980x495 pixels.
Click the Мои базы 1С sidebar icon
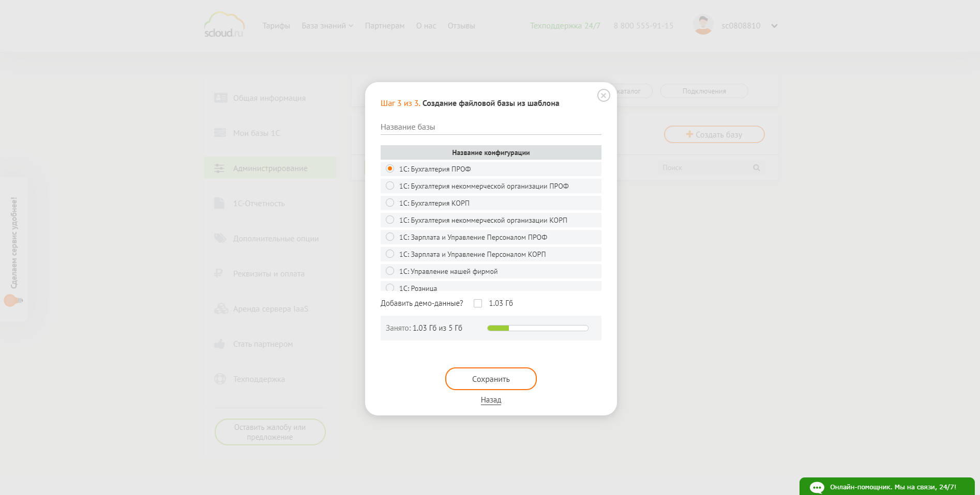click(x=220, y=133)
